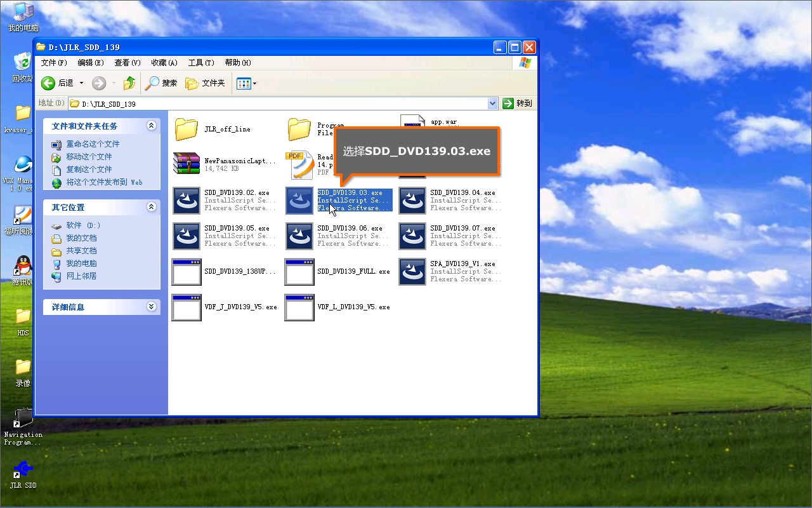Open the 查看(V) menu
The height and width of the screenshot is (508, 812).
click(128, 62)
